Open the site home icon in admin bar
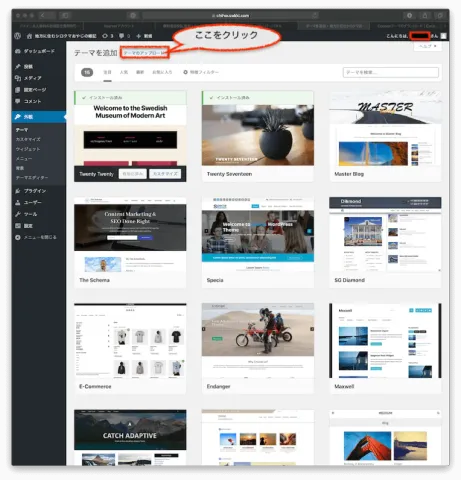The height and width of the screenshot is (480, 461). (x=29, y=36)
